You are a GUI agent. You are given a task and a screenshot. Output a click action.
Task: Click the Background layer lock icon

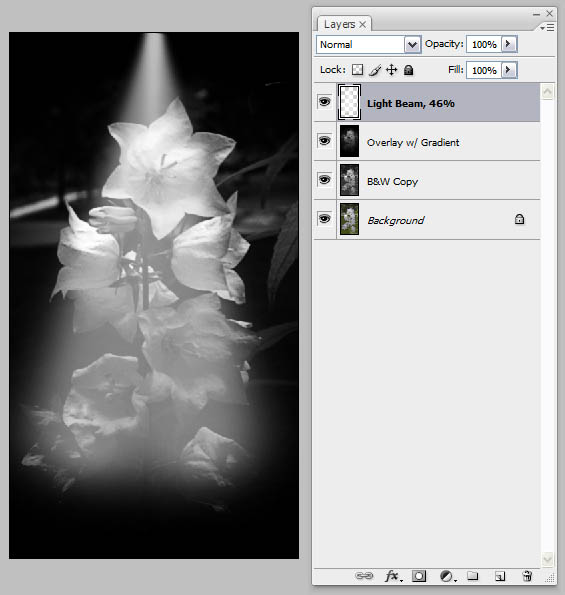pyautogui.click(x=519, y=219)
